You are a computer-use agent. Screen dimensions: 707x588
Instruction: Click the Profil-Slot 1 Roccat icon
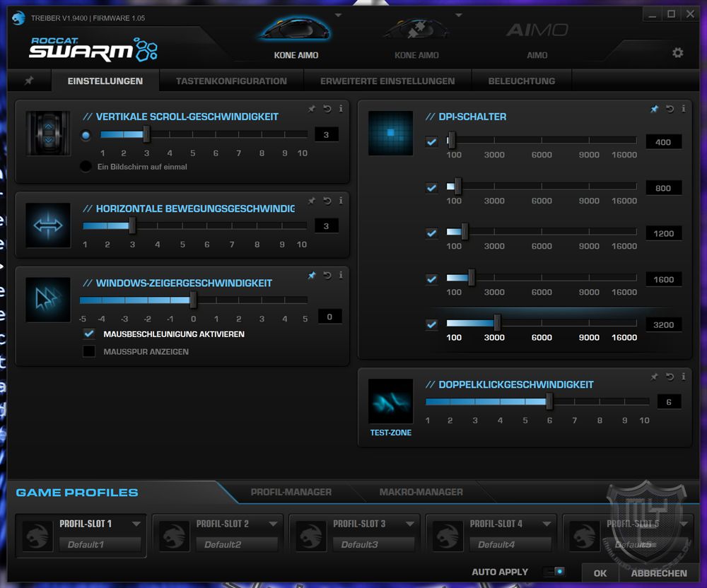(38, 536)
